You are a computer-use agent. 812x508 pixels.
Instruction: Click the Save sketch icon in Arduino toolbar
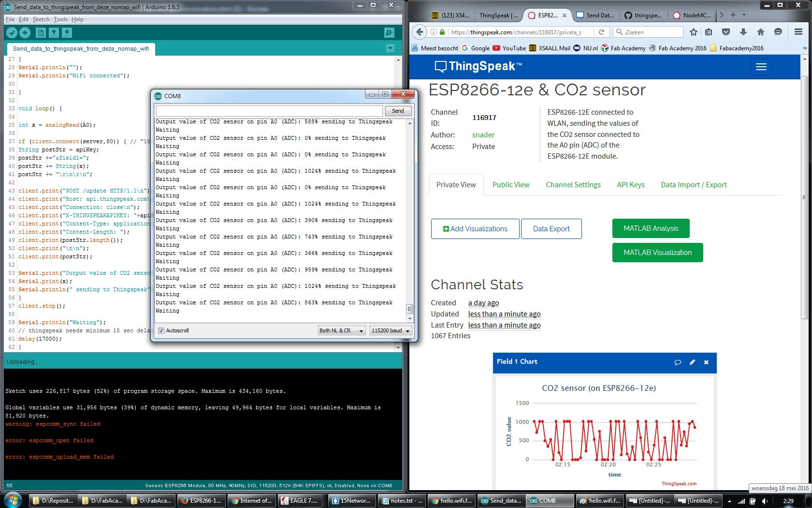(67, 32)
